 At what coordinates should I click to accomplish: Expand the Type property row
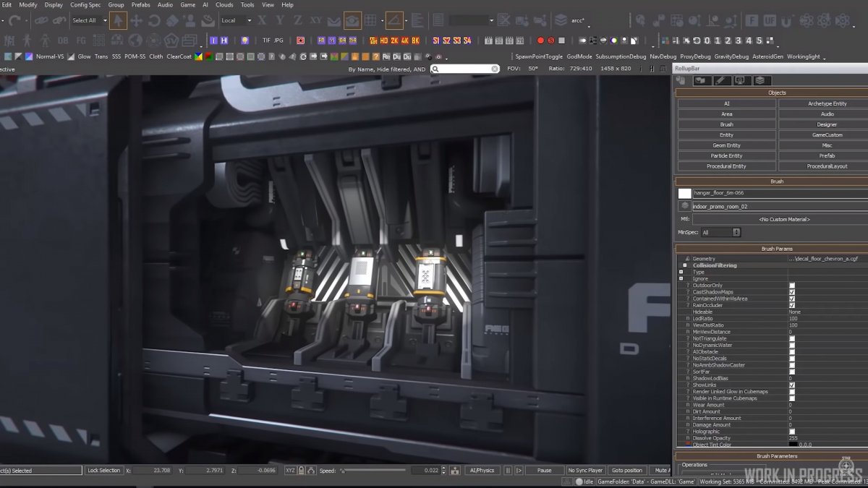(681, 272)
